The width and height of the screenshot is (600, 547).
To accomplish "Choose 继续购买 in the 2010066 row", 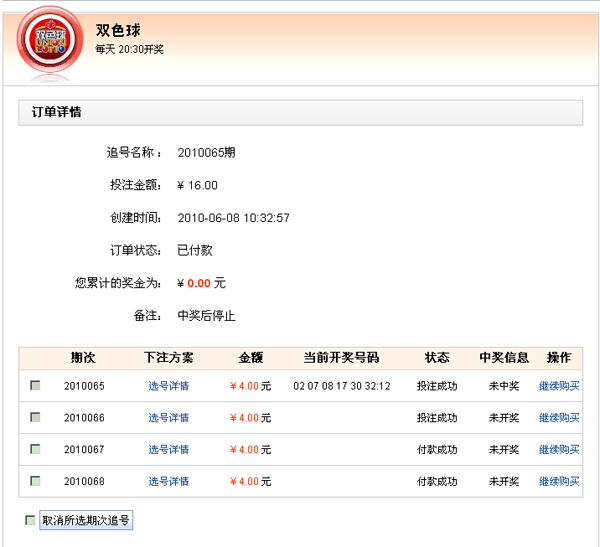I will (x=559, y=418).
